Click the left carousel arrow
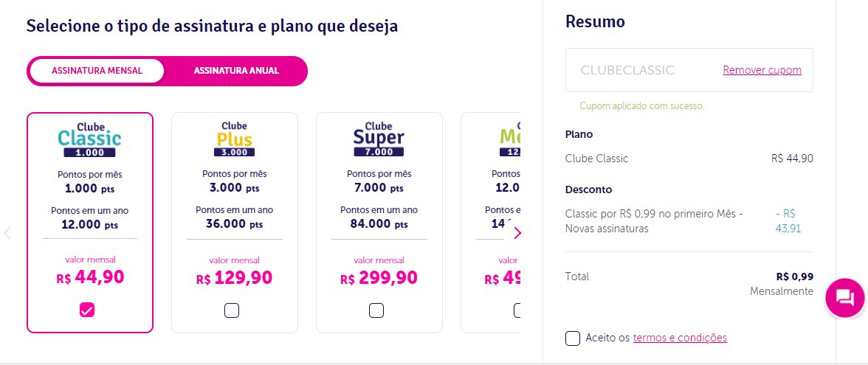 coord(7,233)
